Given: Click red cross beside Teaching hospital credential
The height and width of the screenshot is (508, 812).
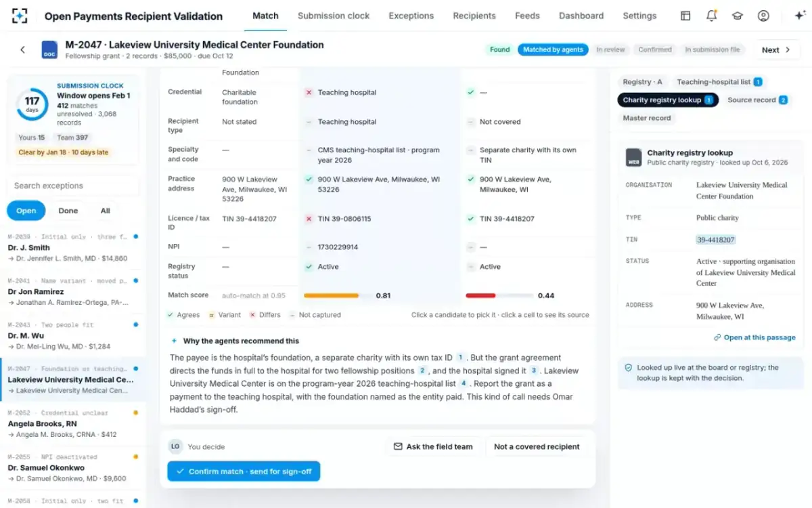Looking at the screenshot, I should (x=309, y=92).
